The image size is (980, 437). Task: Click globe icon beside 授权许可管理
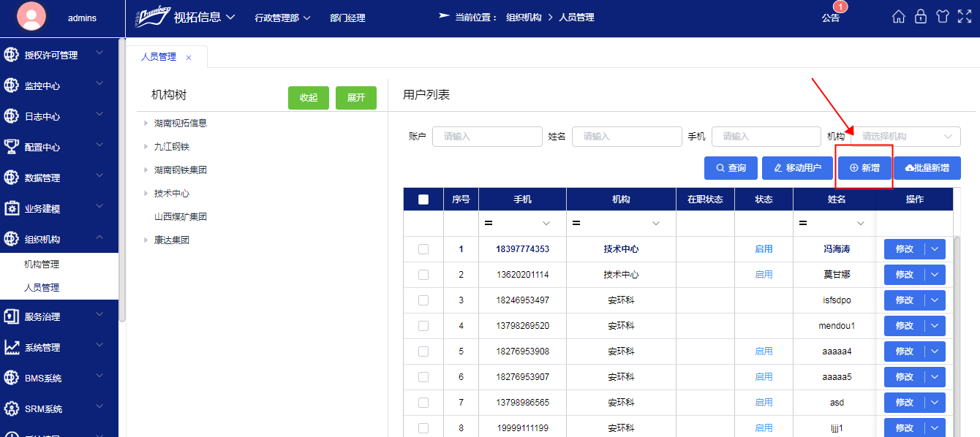(11, 55)
